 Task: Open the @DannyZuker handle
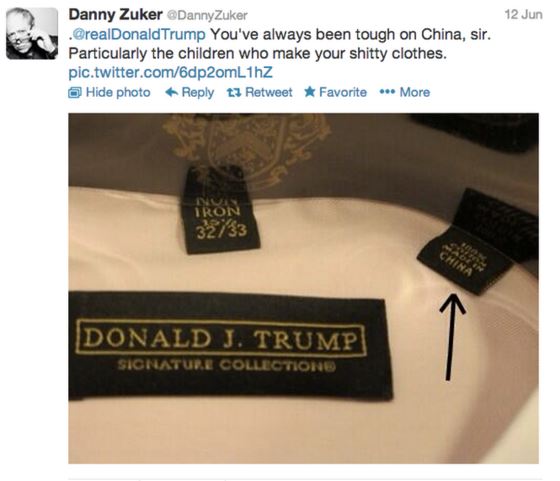pyautogui.click(x=207, y=15)
